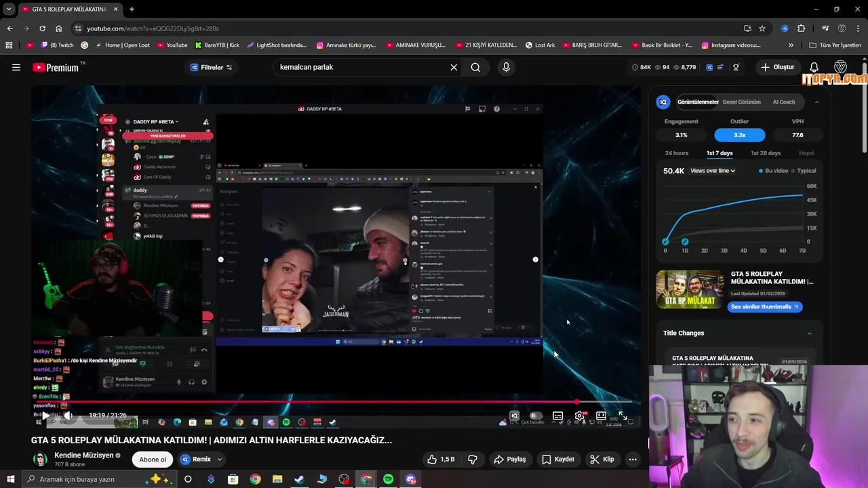The height and width of the screenshot is (488, 868).
Task: Open Windows Start menu
Action: tap(10, 479)
